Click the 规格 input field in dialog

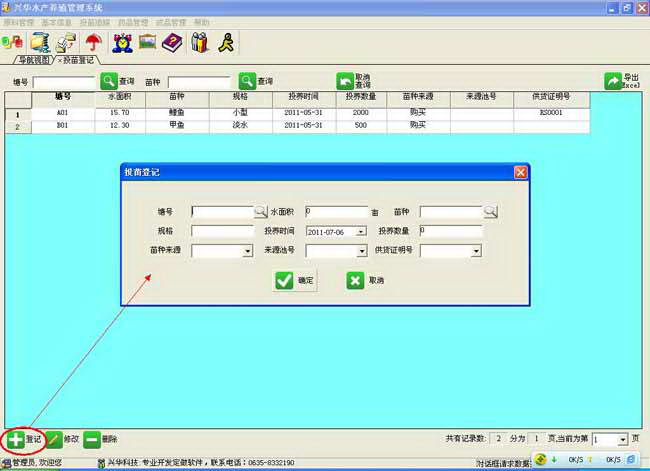click(223, 231)
